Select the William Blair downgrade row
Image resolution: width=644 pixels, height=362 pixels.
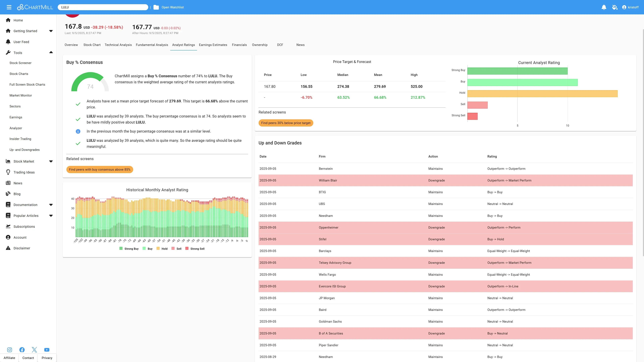point(445,180)
